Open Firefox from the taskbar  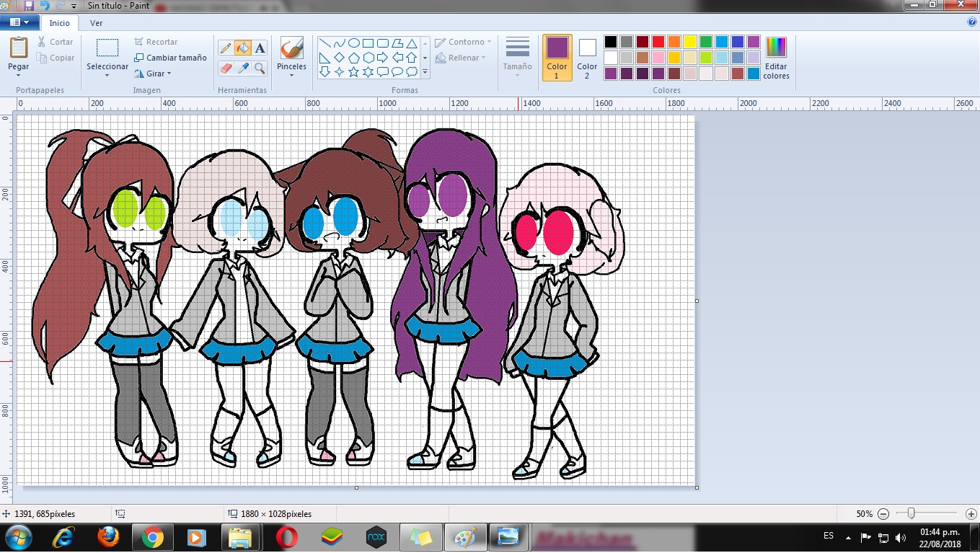tap(108, 538)
